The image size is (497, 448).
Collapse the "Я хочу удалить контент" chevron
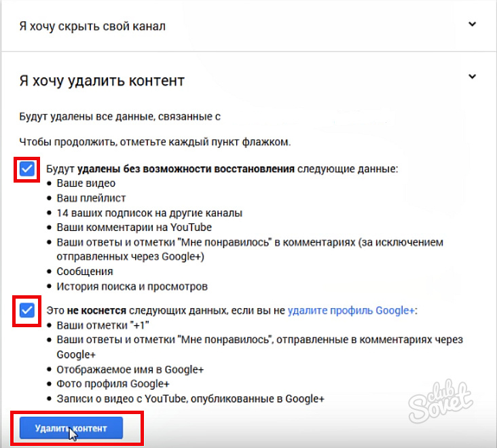tap(473, 77)
